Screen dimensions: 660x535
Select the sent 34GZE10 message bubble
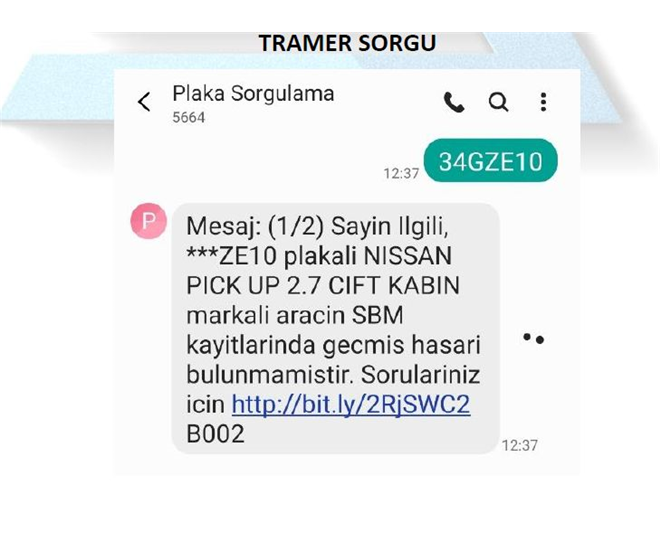click(x=490, y=160)
